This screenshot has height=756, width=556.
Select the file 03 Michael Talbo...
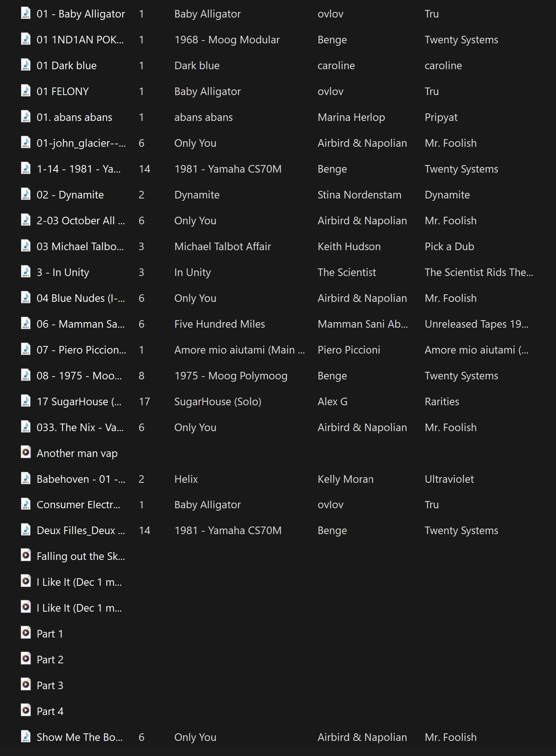tap(80, 247)
